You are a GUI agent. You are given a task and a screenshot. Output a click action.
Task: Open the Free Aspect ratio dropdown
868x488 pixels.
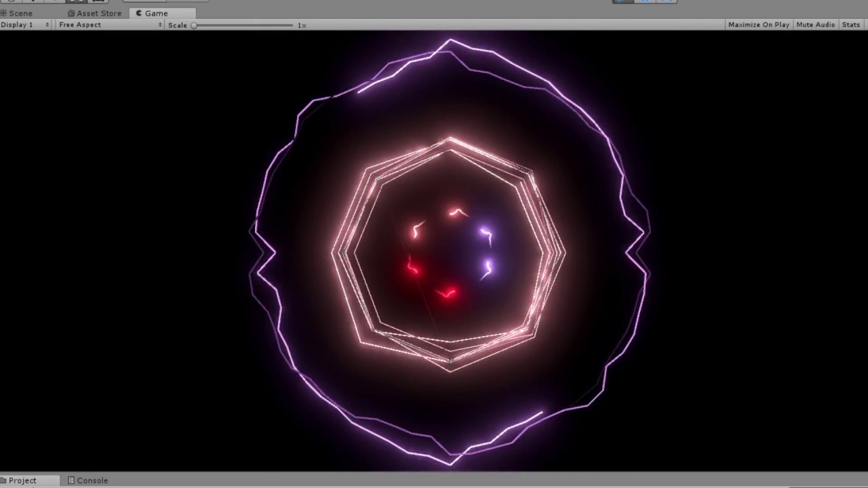point(110,25)
